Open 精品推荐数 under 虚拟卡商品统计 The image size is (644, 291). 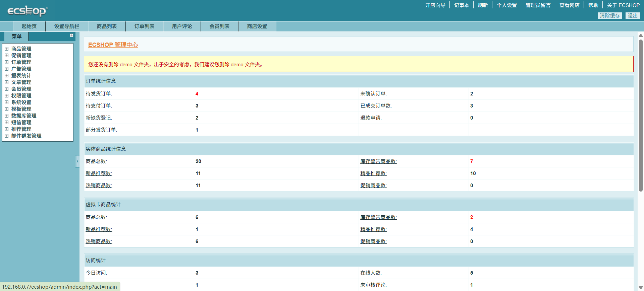pos(374,229)
